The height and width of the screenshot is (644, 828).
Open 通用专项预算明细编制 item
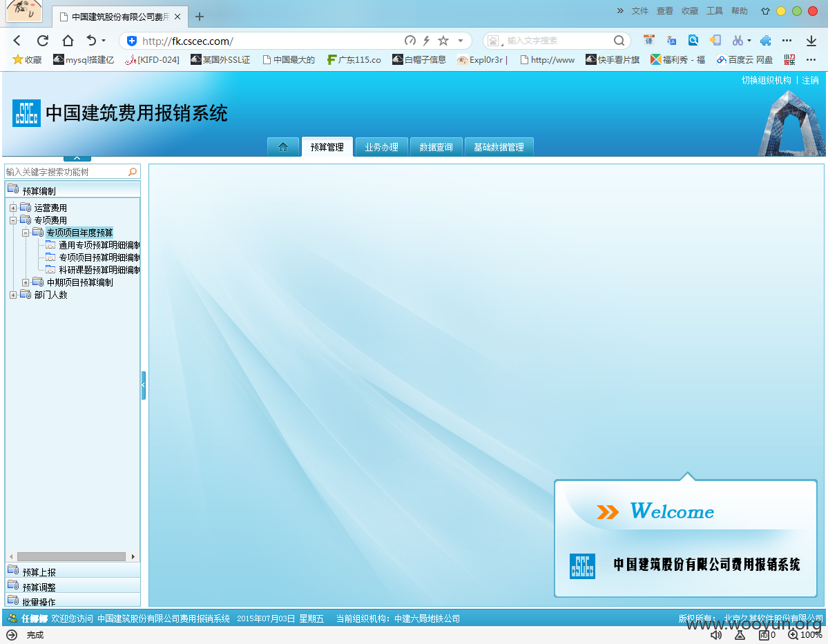pyautogui.click(x=99, y=245)
